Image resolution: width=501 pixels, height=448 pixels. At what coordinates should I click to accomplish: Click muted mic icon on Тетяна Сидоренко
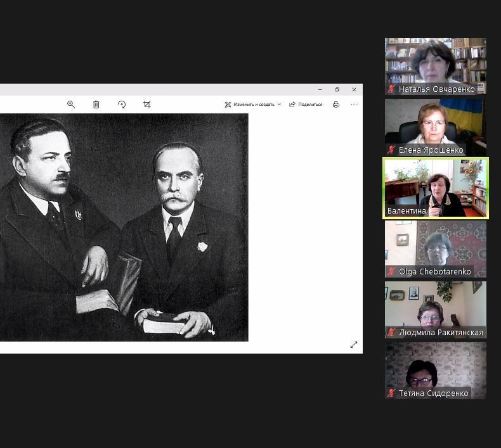pos(392,394)
